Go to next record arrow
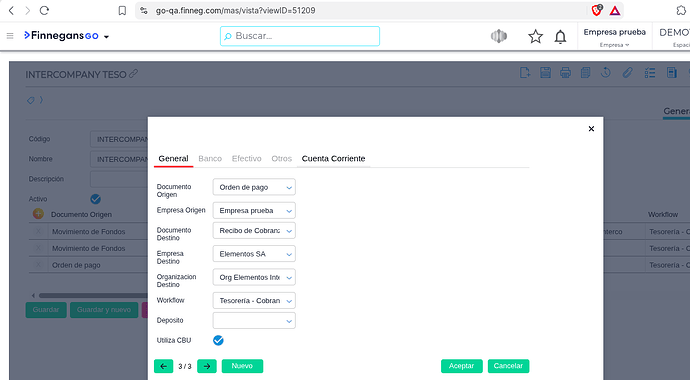This screenshot has width=690, height=380. [x=207, y=366]
